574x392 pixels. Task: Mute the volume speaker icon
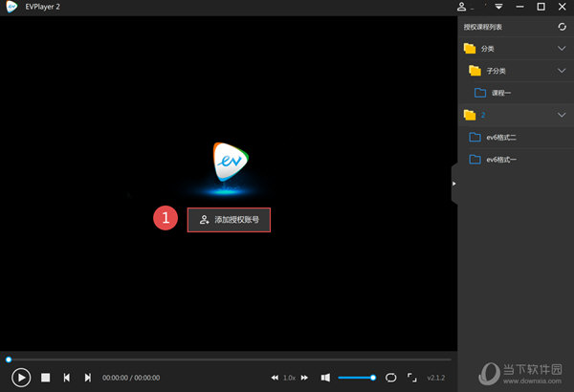325,378
